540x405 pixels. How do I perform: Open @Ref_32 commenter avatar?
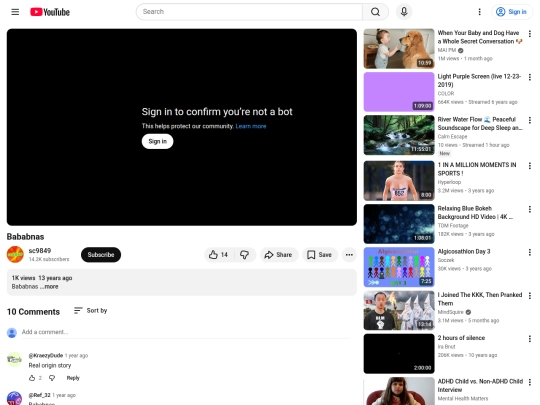click(14, 398)
